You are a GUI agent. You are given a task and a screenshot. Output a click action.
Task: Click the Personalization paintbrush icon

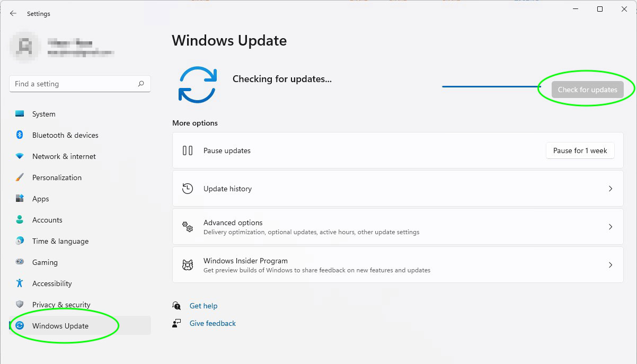pyautogui.click(x=20, y=177)
